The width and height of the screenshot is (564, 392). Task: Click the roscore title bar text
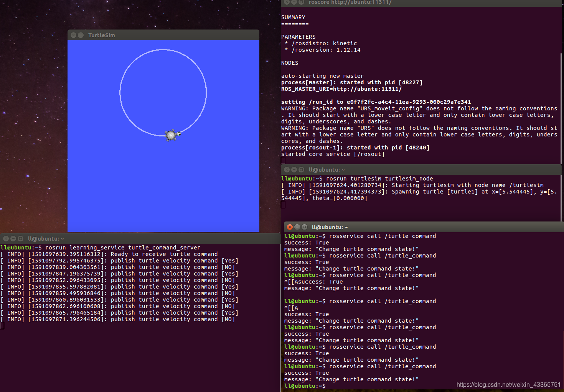click(350, 2)
